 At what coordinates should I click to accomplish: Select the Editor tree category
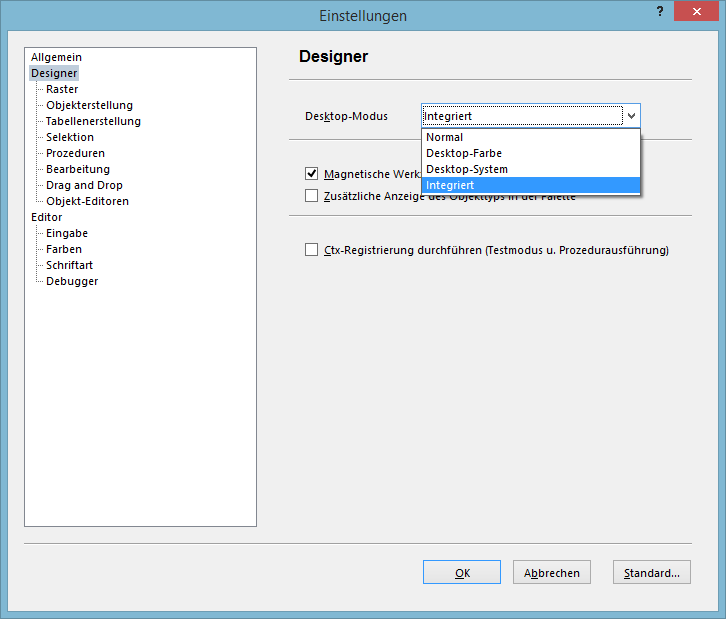(47, 217)
